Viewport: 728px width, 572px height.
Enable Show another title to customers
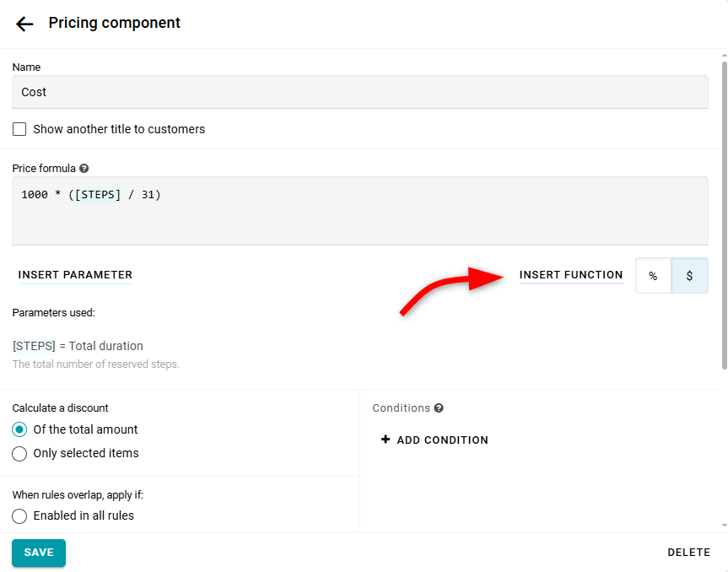[19, 129]
